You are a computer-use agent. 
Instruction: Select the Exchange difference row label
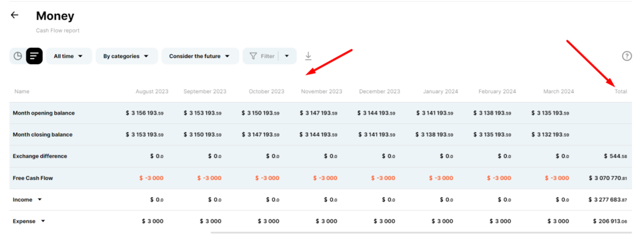40,156
